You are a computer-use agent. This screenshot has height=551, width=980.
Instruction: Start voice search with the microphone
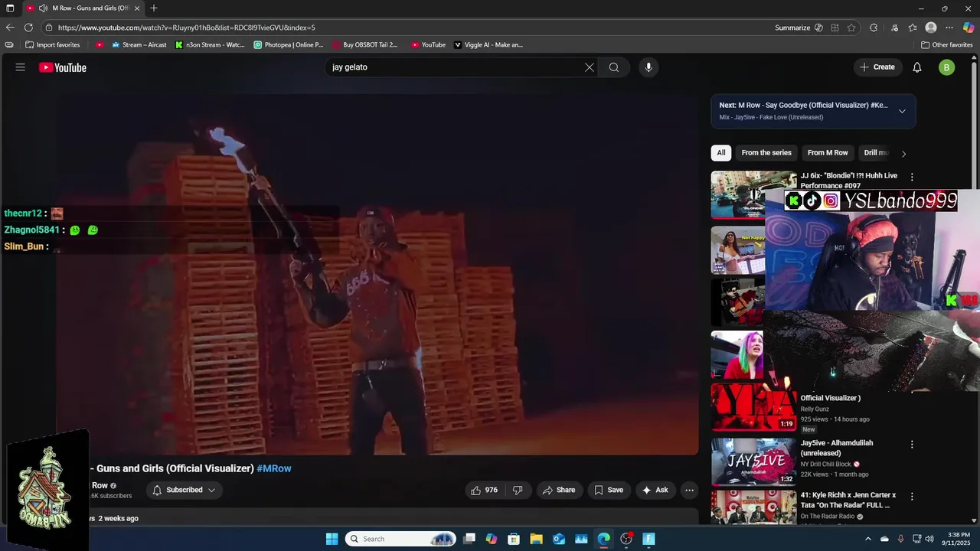click(x=648, y=67)
